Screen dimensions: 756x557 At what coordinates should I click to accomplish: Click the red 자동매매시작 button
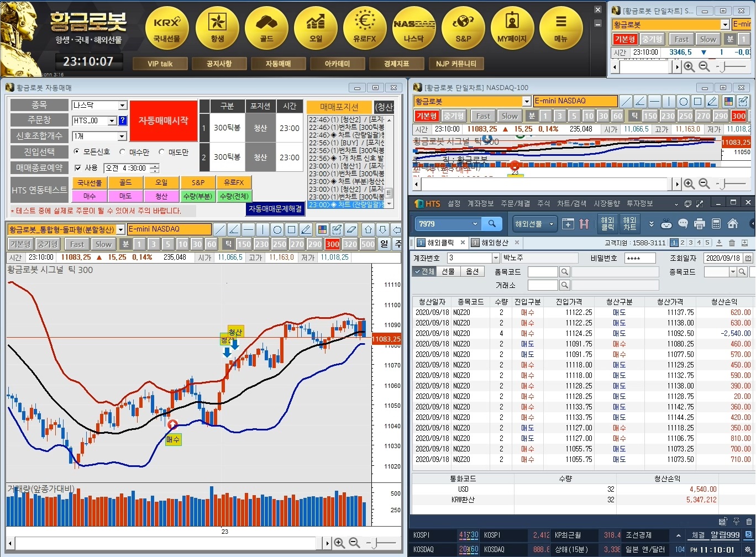coord(163,120)
